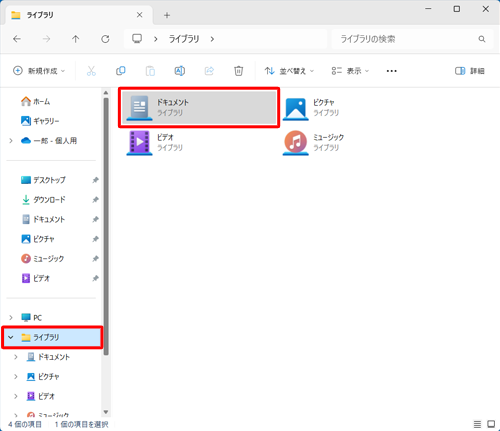Click navigation pane scrollbar up arrow
The image size is (500, 431).
pyautogui.click(x=106, y=93)
